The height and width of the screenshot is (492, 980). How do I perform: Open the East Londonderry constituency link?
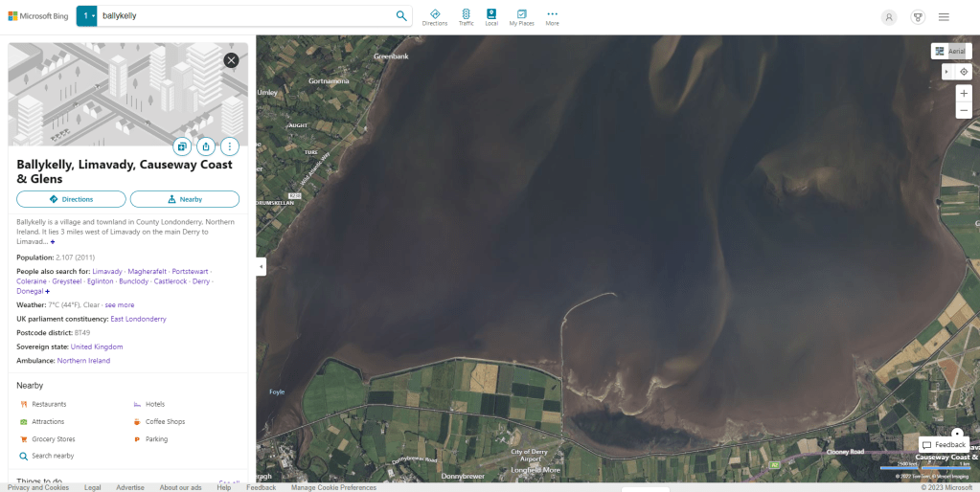tap(138, 319)
